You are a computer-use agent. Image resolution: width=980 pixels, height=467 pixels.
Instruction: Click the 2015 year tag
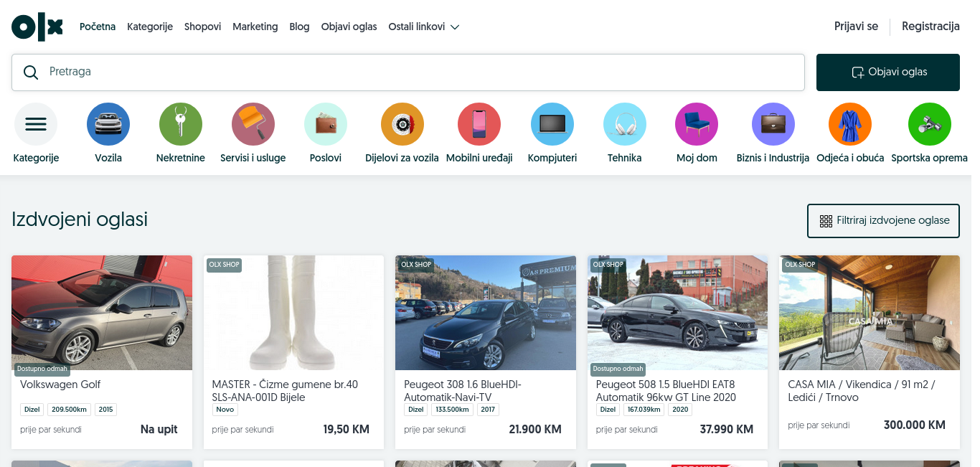point(106,410)
